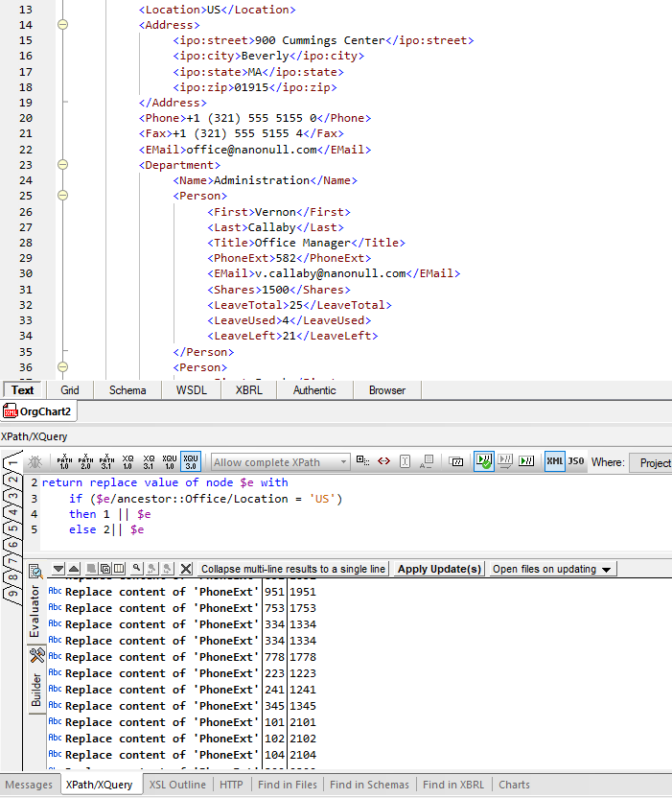Collapse the Department element node
The image size is (672, 798).
(62, 165)
